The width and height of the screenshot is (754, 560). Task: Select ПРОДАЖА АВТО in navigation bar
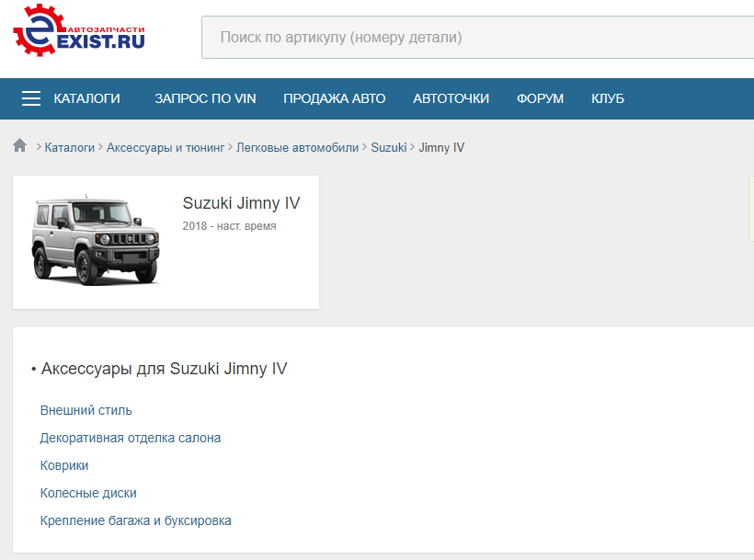click(334, 98)
